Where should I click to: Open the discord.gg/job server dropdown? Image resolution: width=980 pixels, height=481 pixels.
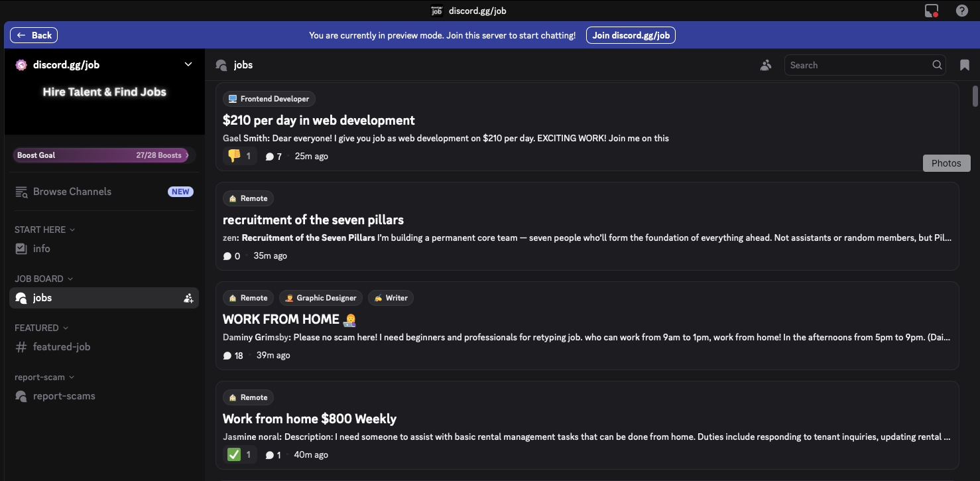(188, 64)
